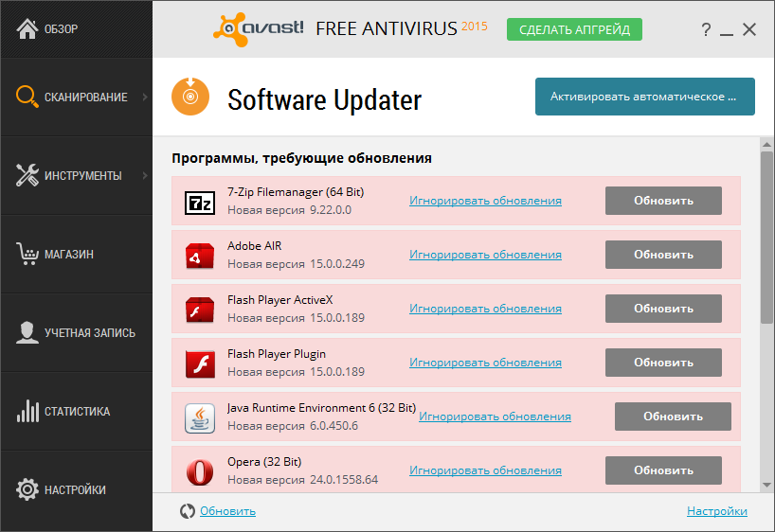Click version text 15.0.0.249
Viewport: 775px width, 532px height.
click(337, 264)
